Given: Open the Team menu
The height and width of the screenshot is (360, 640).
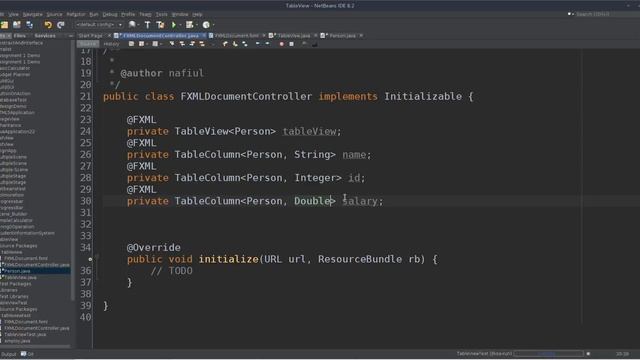Looking at the screenshot, I should pyautogui.click(x=145, y=14).
